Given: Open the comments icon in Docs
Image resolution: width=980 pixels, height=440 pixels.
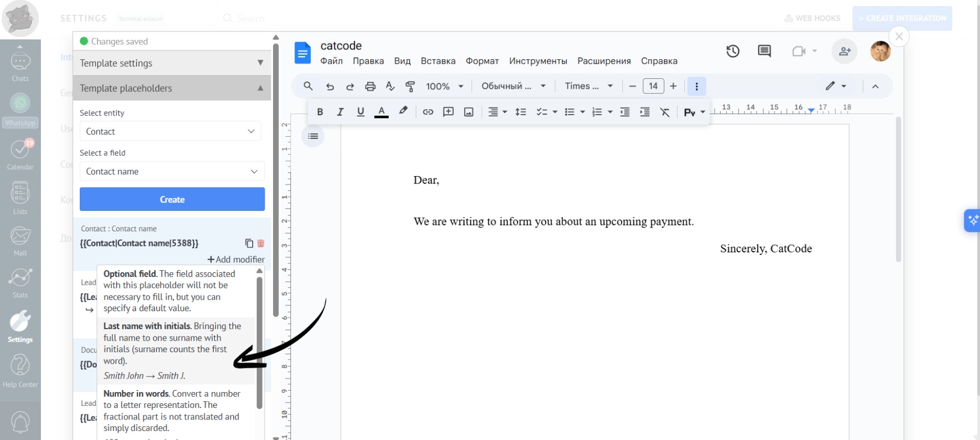Looking at the screenshot, I should (x=764, y=51).
